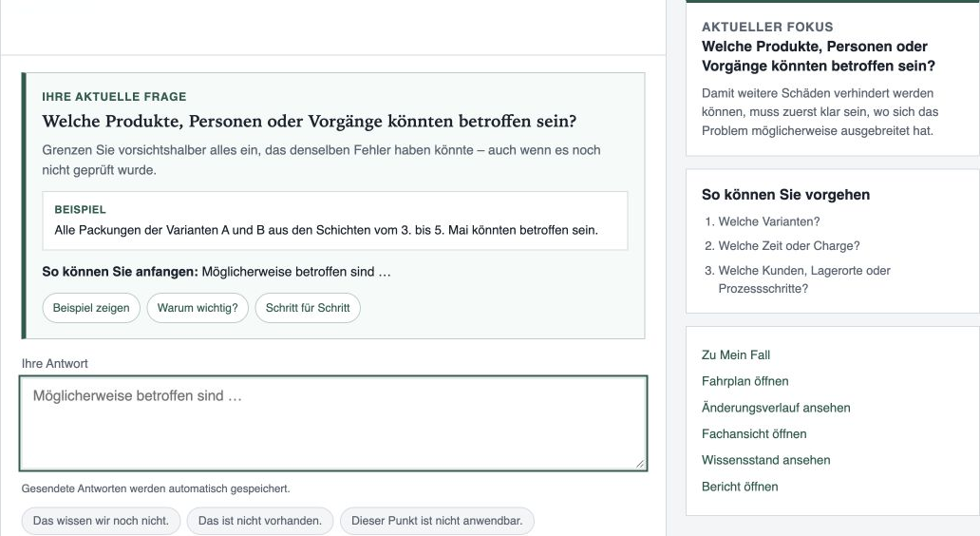Screen dimensions: 980x536
Task: Click the 'Ihre Antwort' field label
Action: pos(55,363)
